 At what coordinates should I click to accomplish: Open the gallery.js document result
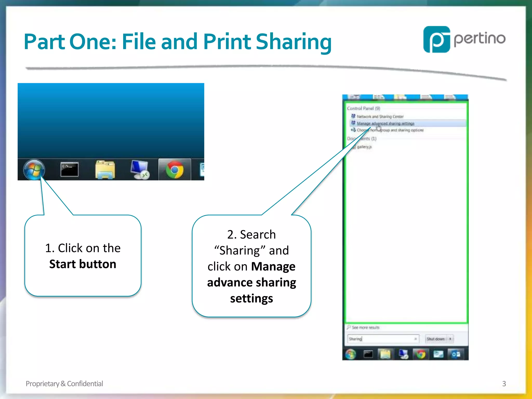coord(364,147)
